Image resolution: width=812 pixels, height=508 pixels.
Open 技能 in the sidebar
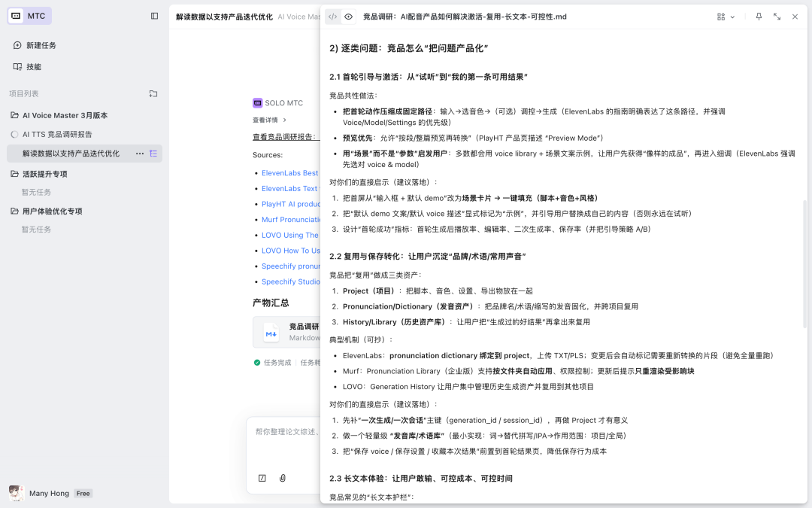pos(34,66)
